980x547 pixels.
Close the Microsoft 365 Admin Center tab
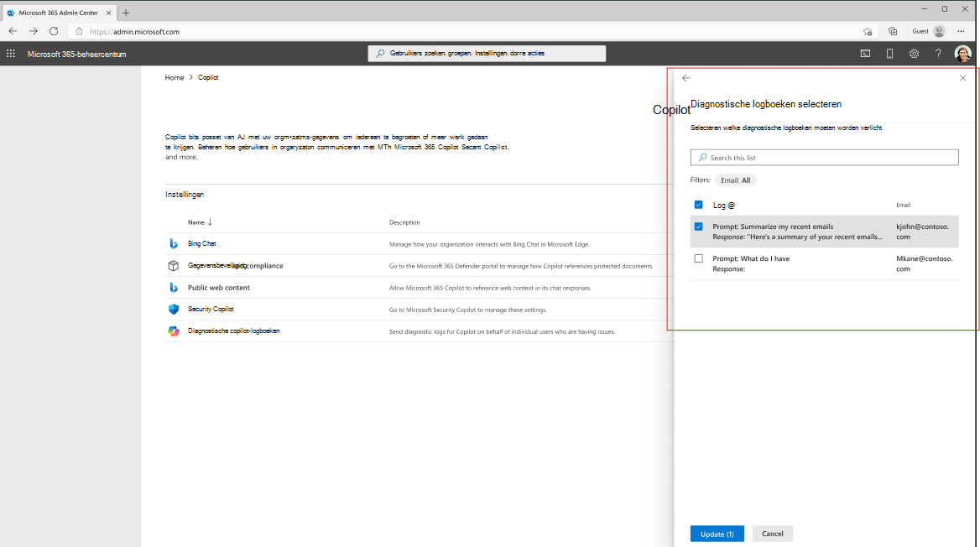coord(108,13)
